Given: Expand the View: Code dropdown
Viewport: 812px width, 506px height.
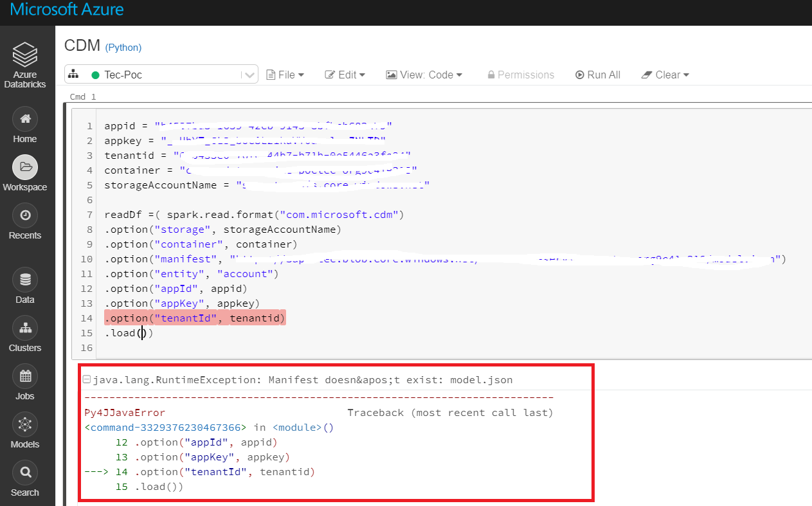Looking at the screenshot, I should pyautogui.click(x=424, y=75).
